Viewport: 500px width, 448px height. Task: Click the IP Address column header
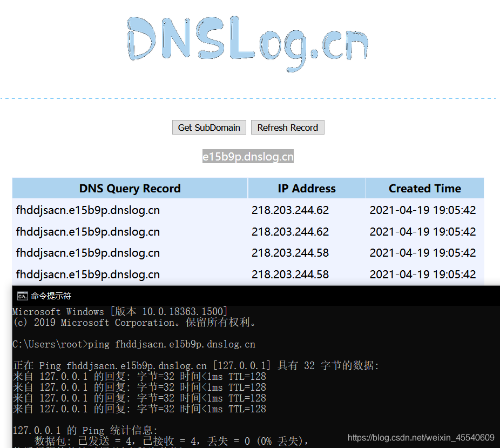306,188
